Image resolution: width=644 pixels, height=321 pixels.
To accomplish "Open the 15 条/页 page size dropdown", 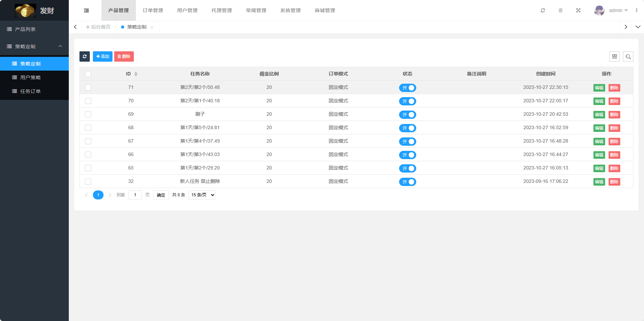I will pos(202,195).
